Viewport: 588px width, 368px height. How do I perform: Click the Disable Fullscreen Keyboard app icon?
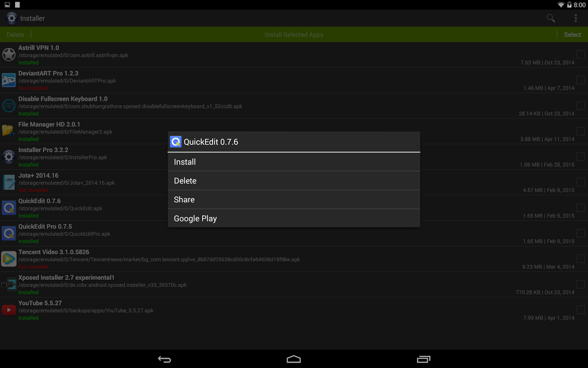click(x=9, y=105)
